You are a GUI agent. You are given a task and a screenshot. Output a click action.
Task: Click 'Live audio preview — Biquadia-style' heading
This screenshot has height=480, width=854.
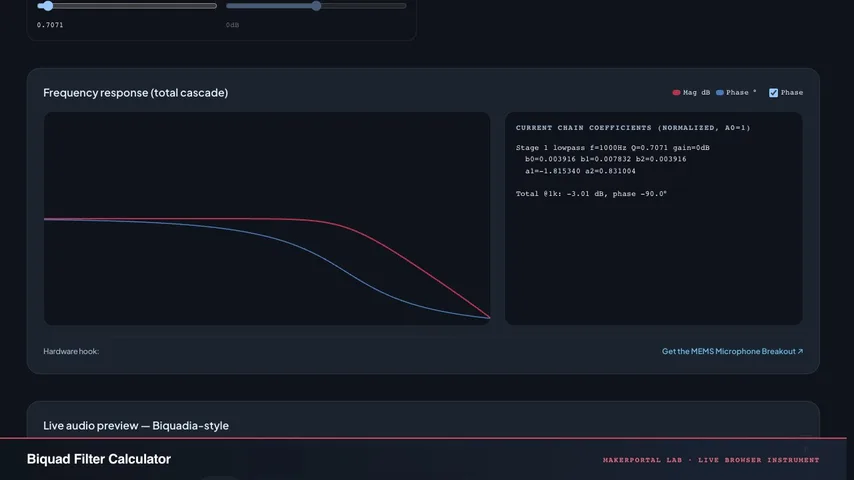(x=136, y=426)
